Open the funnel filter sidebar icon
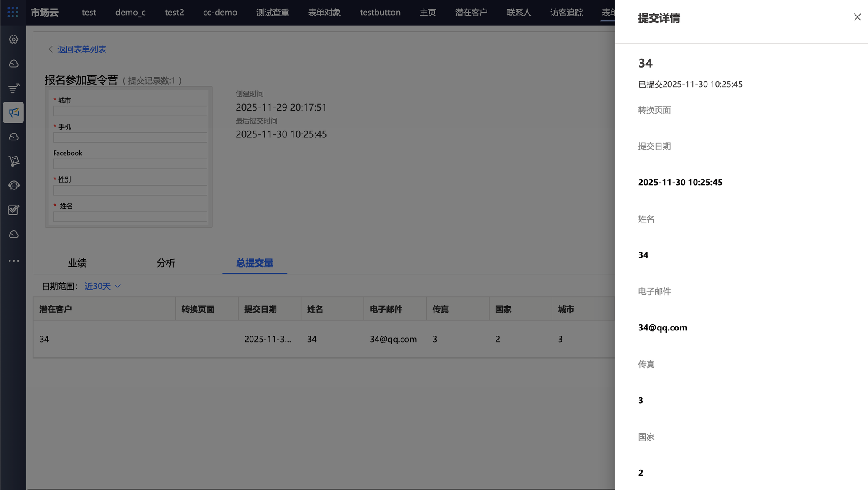Viewport: 868px width, 490px height. [x=13, y=88]
